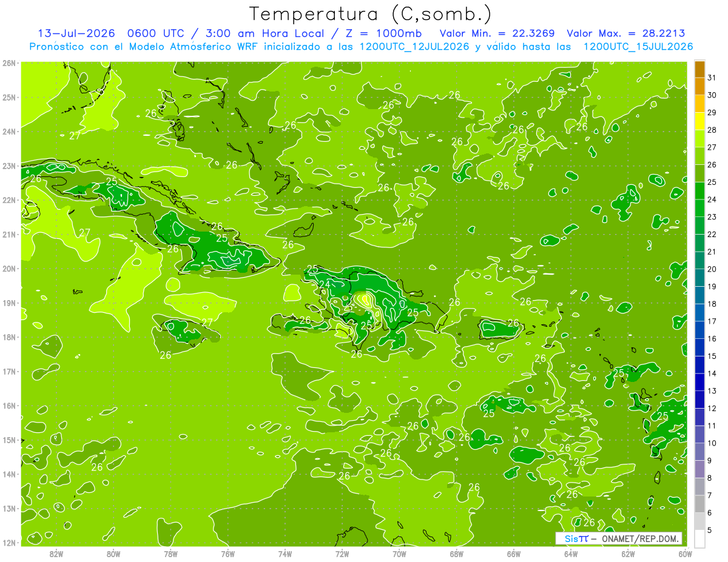Screen dimensions: 728x562
Task: Click the legend value "14"
Action: point(712,373)
